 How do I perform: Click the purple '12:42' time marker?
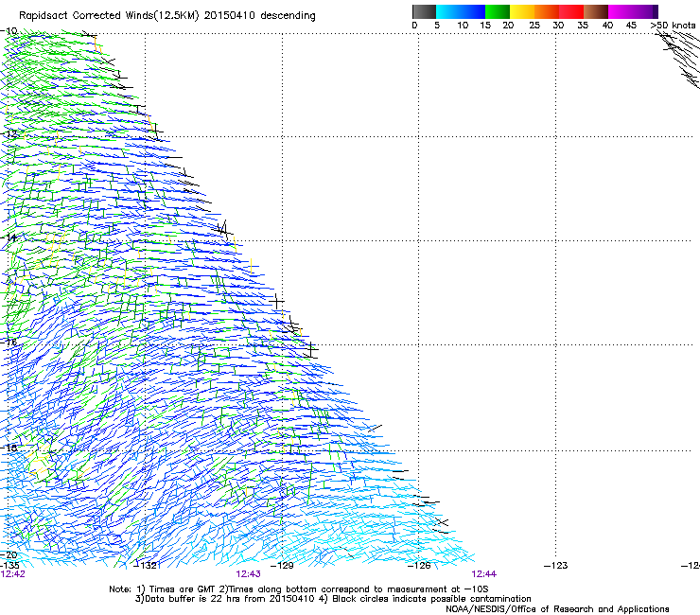tap(13, 574)
